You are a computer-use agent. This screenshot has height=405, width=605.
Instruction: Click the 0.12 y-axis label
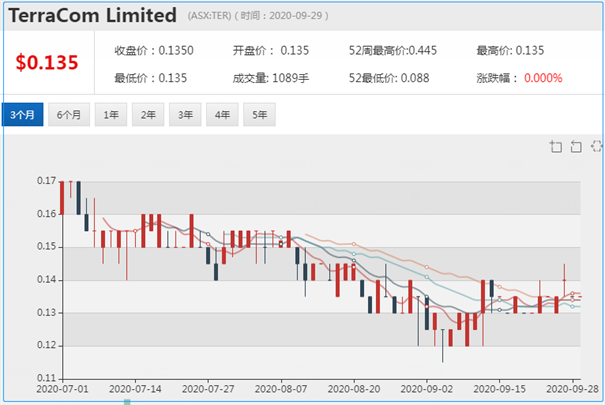[x=46, y=345]
